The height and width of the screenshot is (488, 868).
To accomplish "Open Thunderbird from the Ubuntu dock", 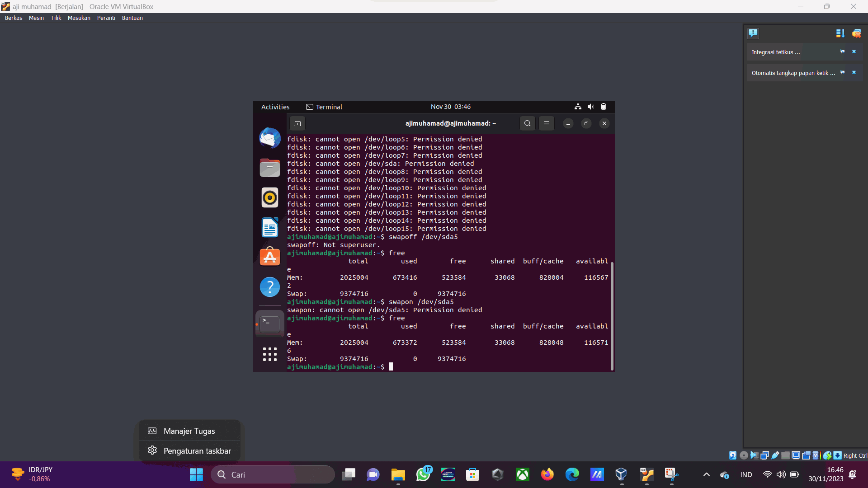I will (x=270, y=138).
